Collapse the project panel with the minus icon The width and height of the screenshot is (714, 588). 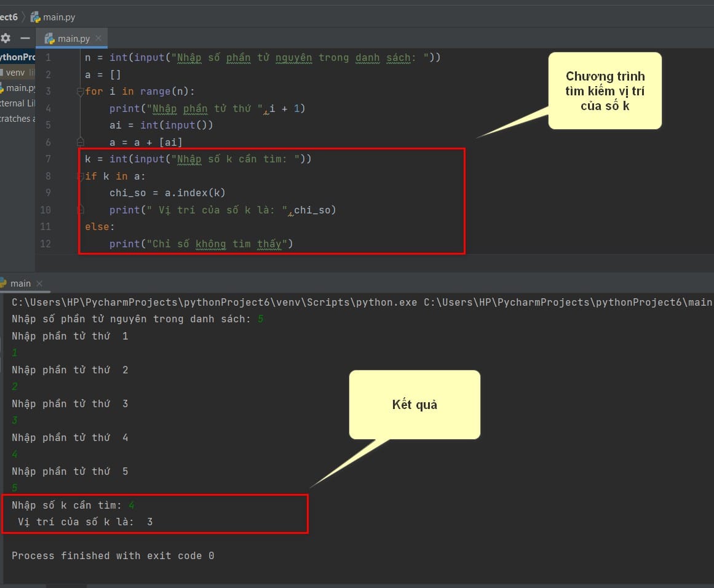(25, 38)
